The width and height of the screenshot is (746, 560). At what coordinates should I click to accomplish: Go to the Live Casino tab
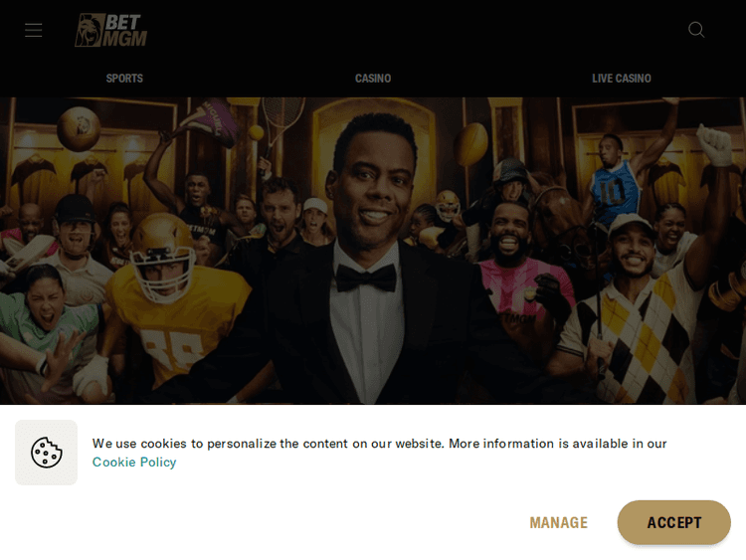click(x=622, y=79)
